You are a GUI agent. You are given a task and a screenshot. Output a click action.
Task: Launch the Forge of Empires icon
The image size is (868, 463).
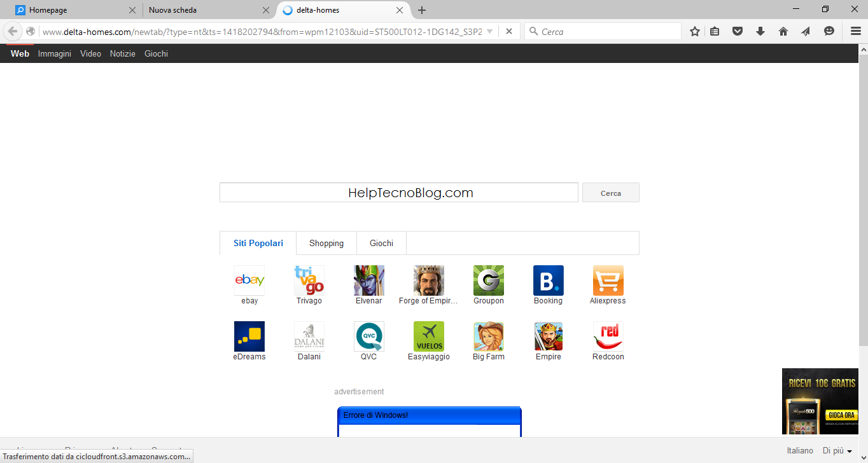tap(429, 280)
